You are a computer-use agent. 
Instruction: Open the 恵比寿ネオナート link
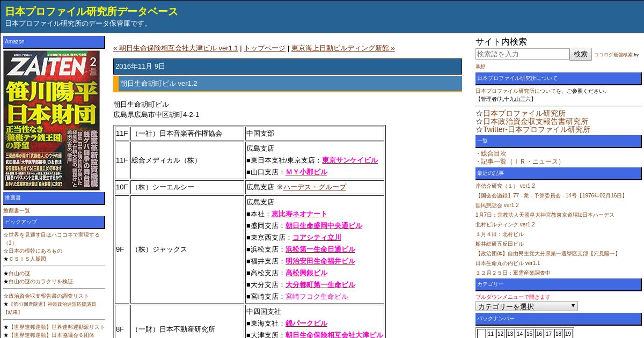[x=299, y=214]
